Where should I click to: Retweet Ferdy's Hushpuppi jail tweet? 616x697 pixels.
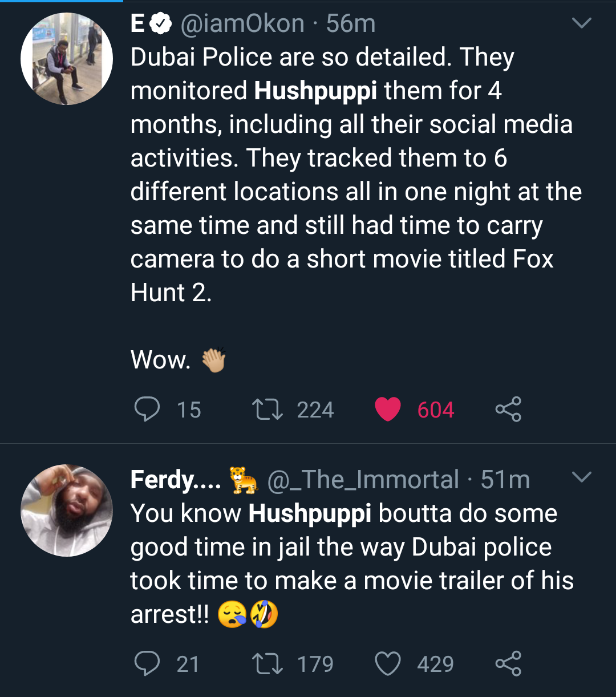click(x=268, y=664)
